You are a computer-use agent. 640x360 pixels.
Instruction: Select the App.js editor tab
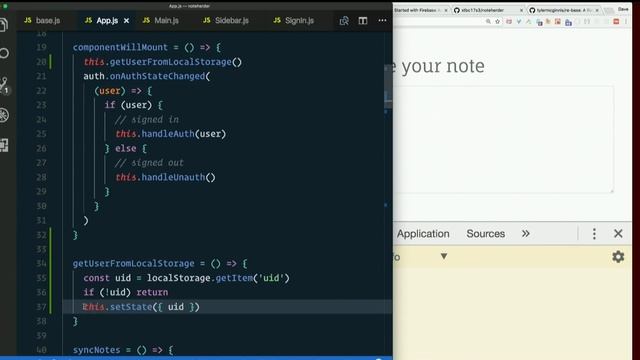107,20
